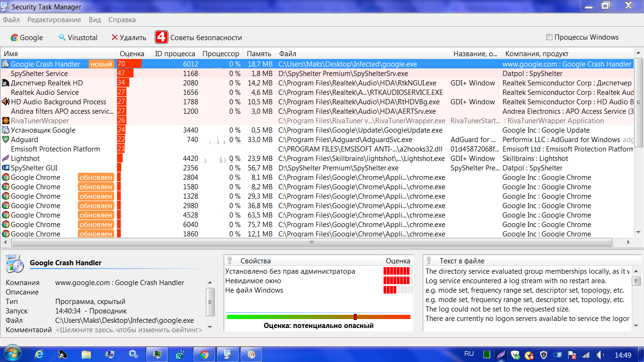Click comment field to change rating
This screenshot has width=644, height=362.
tap(129, 330)
